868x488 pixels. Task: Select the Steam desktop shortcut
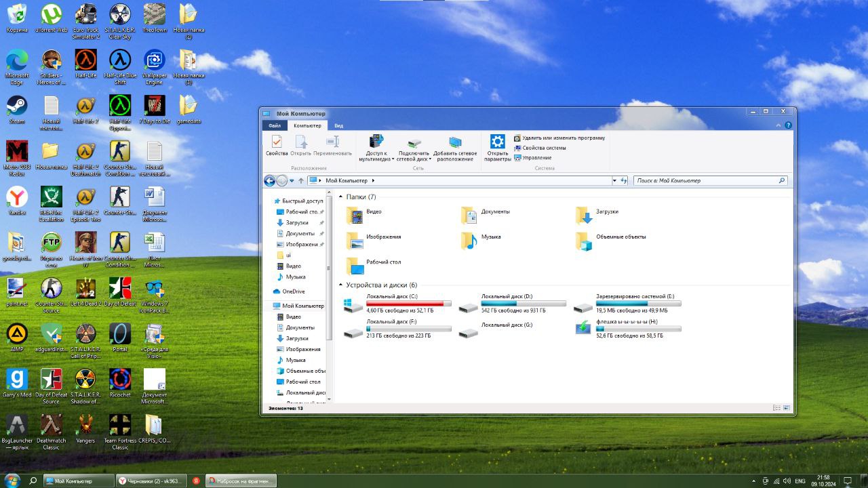pyautogui.click(x=17, y=110)
